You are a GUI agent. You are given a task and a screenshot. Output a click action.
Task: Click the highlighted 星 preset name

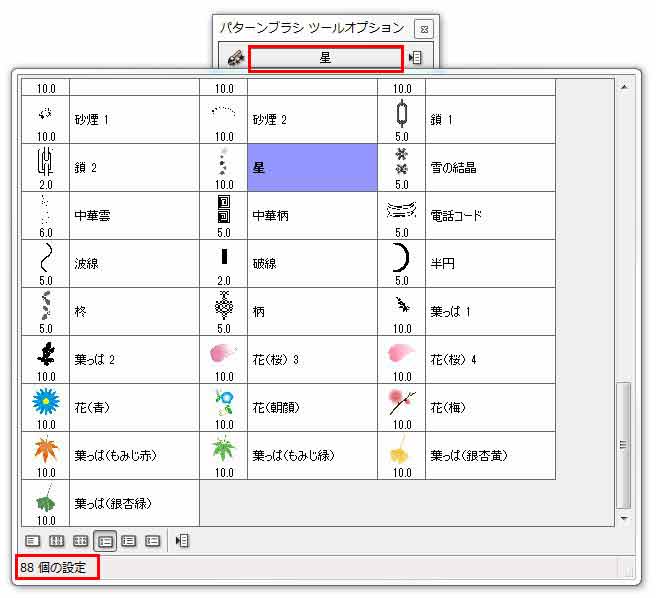click(258, 168)
